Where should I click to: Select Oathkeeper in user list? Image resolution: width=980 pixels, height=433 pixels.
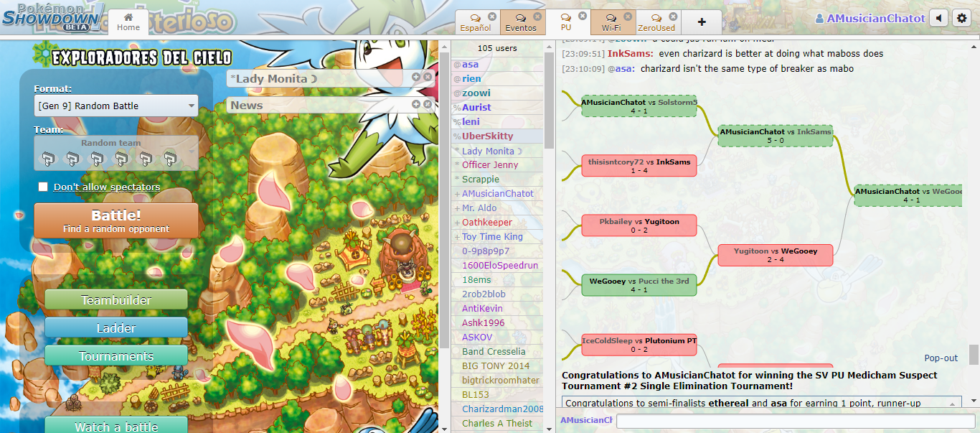pos(497,223)
